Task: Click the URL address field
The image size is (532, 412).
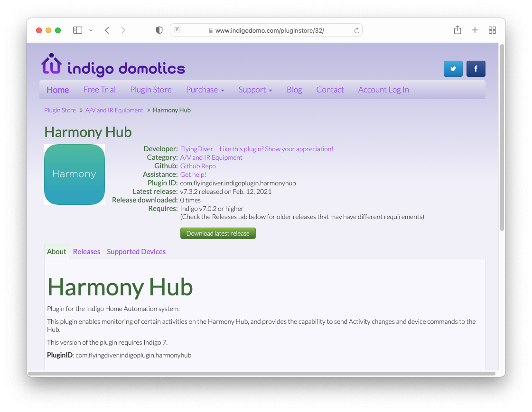Action: [266, 30]
